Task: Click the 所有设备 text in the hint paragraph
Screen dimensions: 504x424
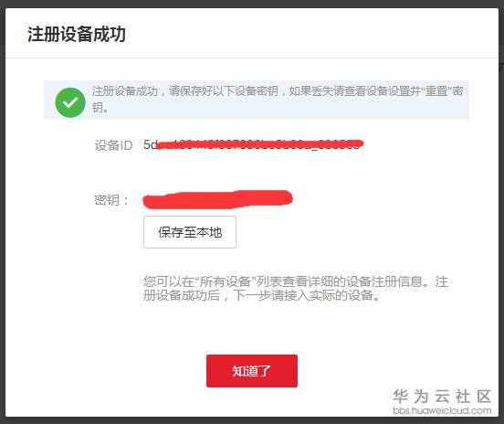Action: [x=226, y=281]
